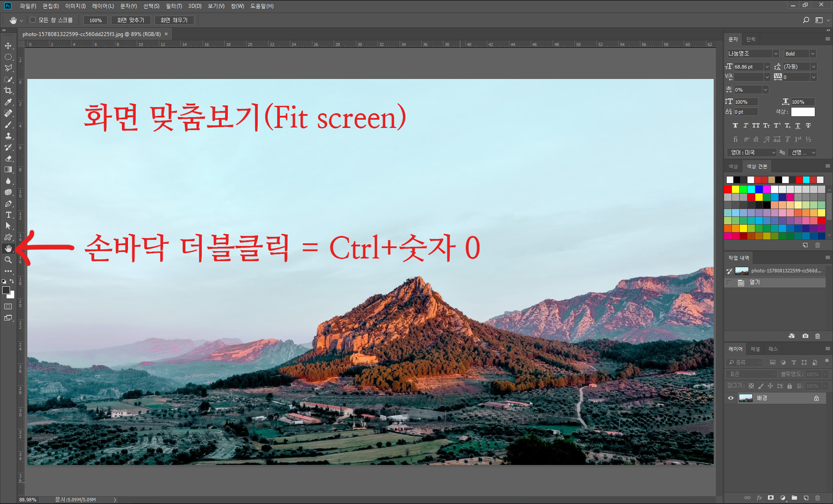
Task: Click the create new layer icon
Action: pyautogui.click(x=806, y=498)
